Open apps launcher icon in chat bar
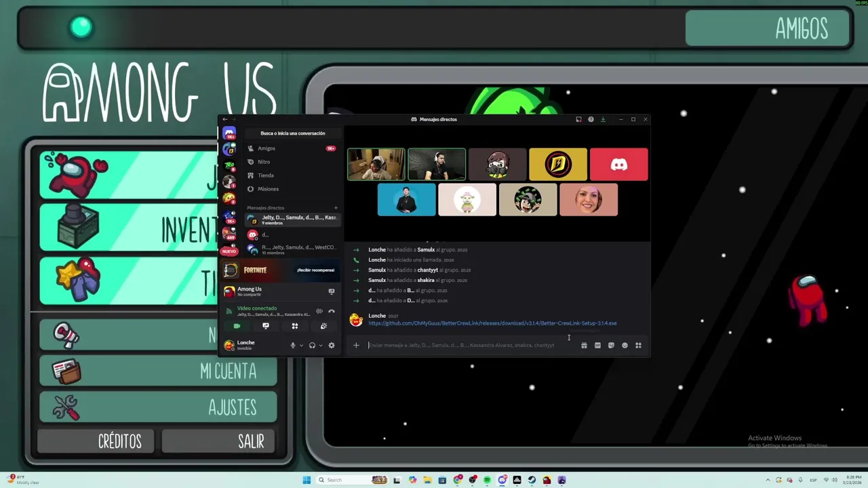The height and width of the screenshot is (488, 868). tap(638, 346)
